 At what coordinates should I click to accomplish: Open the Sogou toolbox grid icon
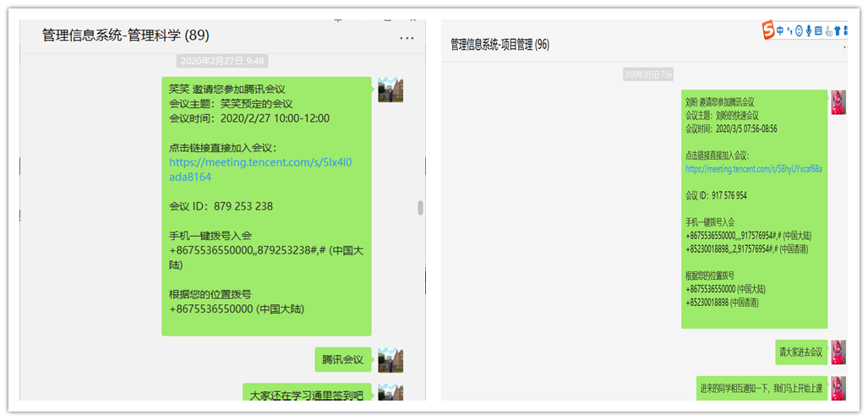pos(845,31)
